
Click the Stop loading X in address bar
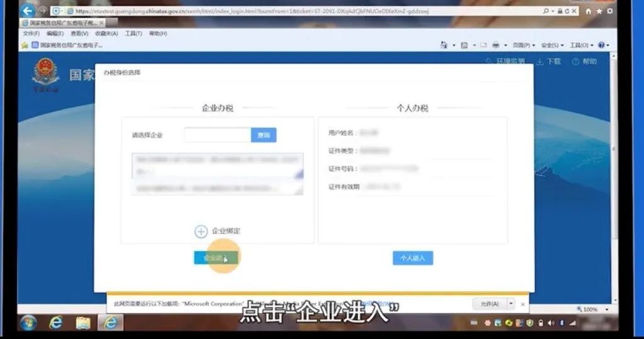point(574,11)
